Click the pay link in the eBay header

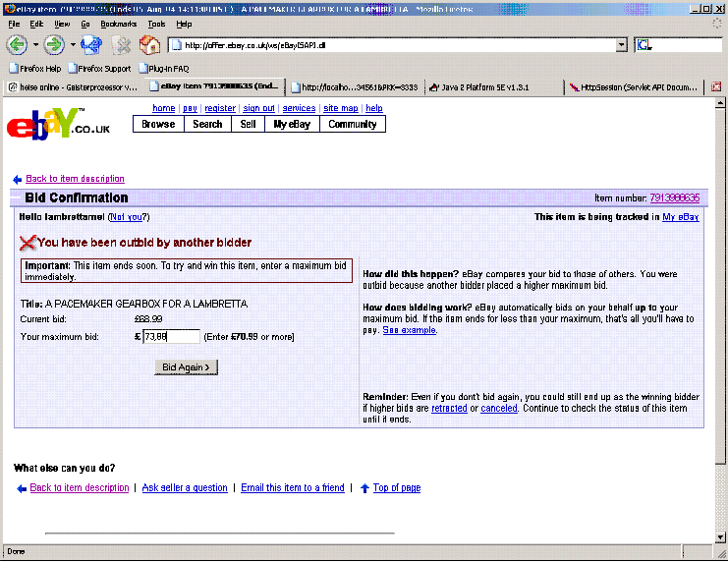point(190,108)
